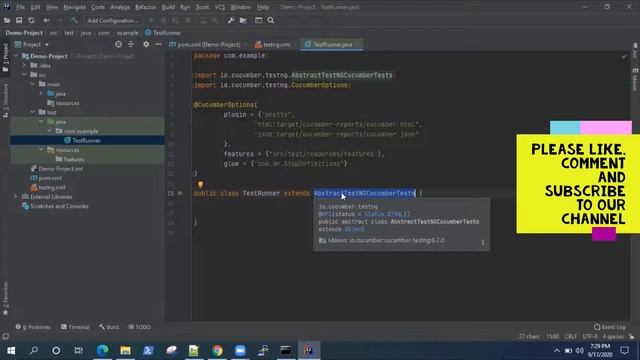This screenshot has width=640, height=360.
Task: Expand the .idea folder
Action: (24, 65)
